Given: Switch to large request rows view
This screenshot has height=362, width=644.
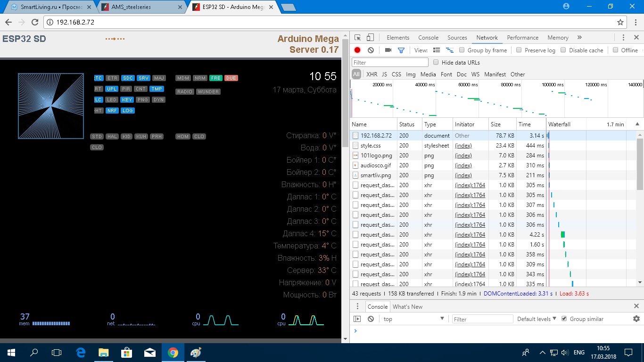Looking at the screenshot, I should point(437,50).
